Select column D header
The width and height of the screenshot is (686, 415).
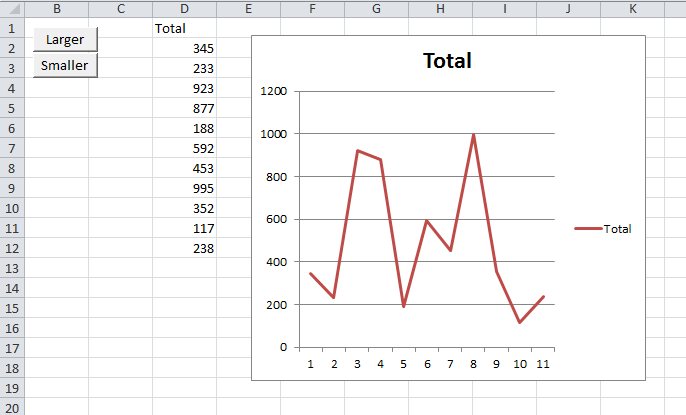tap(185, 9)
